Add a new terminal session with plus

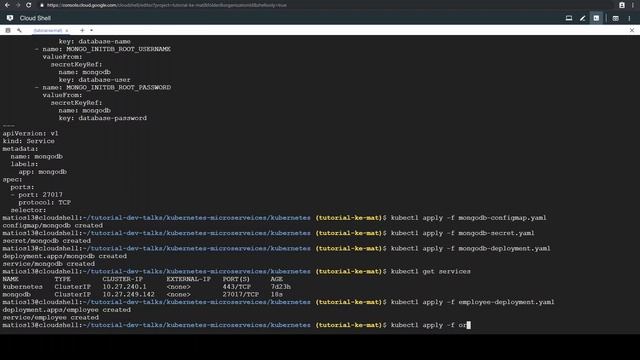pyautogui.click(x=82, y=30)
